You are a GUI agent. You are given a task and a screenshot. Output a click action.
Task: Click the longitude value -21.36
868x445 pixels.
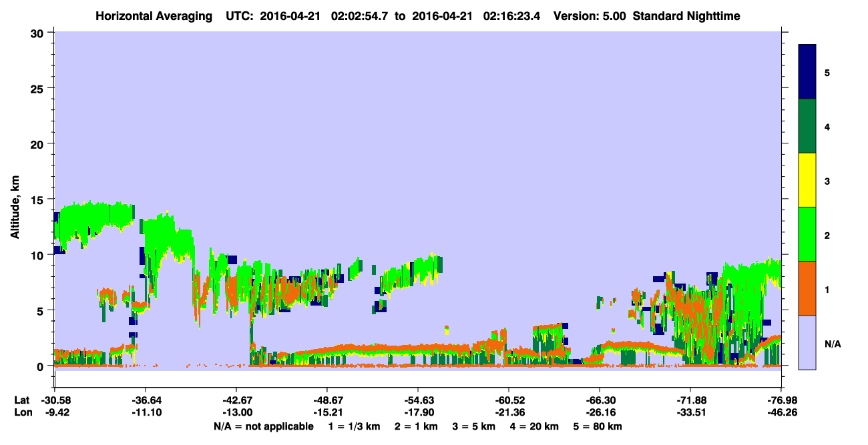click(509, 413)
